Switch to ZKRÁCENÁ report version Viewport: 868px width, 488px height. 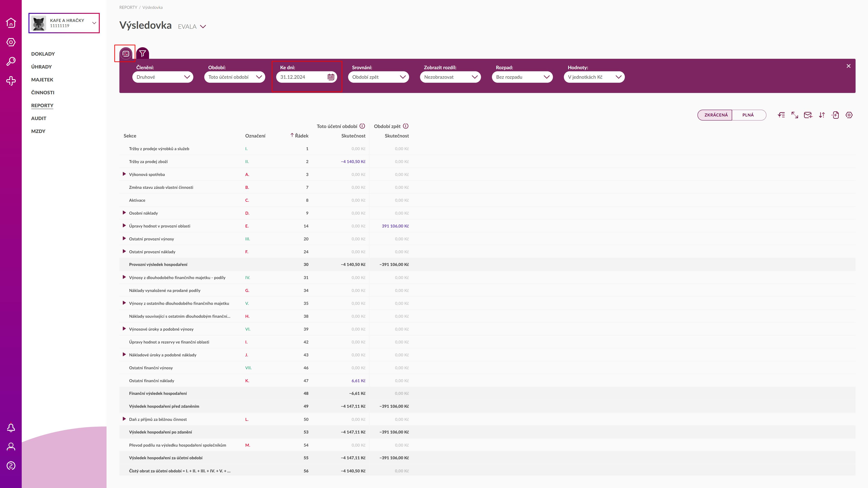coord(715,115)
